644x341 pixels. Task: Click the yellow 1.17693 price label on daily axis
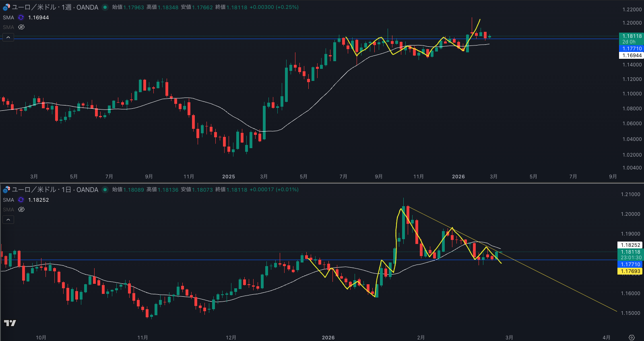click(630, 271)
